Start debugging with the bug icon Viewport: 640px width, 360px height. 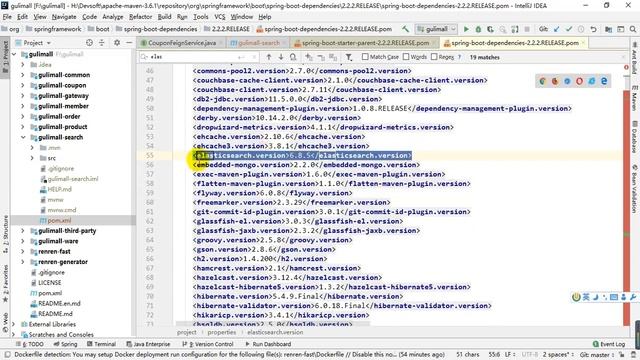point(478,29)
